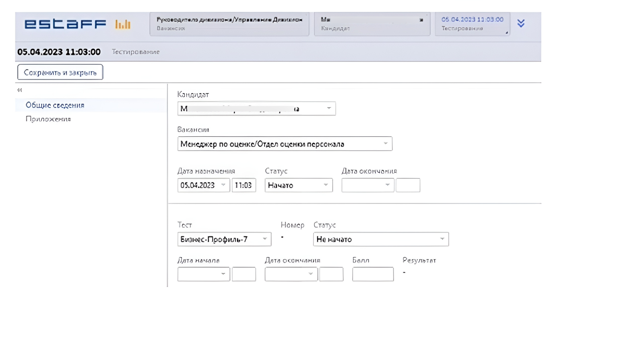Open the Дата назначения date picker
Screen dimensions: 644x362
tap(204, 185)
